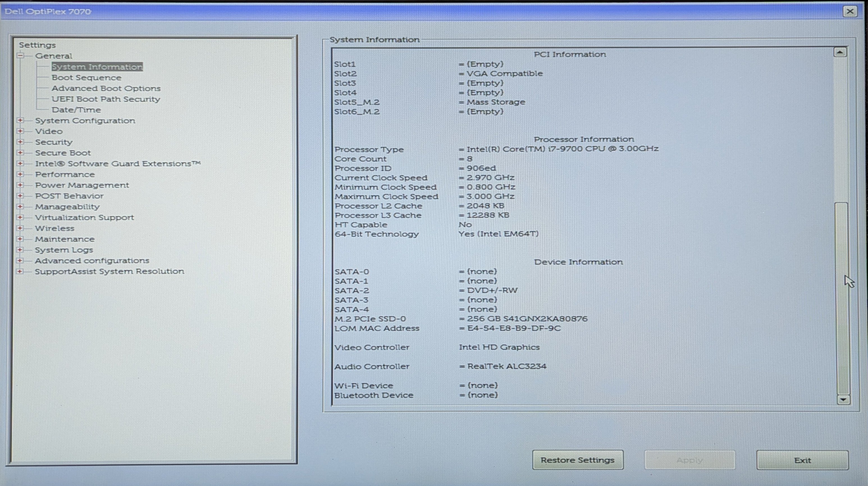Click the SATA-2 DVD+/-RW value

point(492,290)
